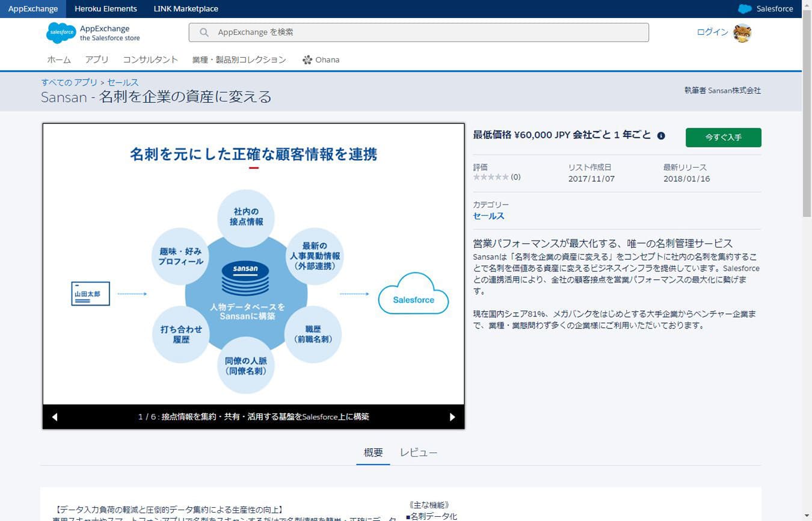Click the slideshow image
Image resolution: width=812 pixels, height=521 pixels.
click(253, 264)
